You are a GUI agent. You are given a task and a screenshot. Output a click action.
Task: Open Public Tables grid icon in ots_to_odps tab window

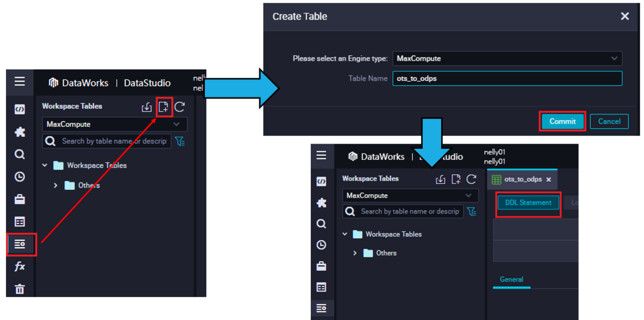(x=321, y=287)
